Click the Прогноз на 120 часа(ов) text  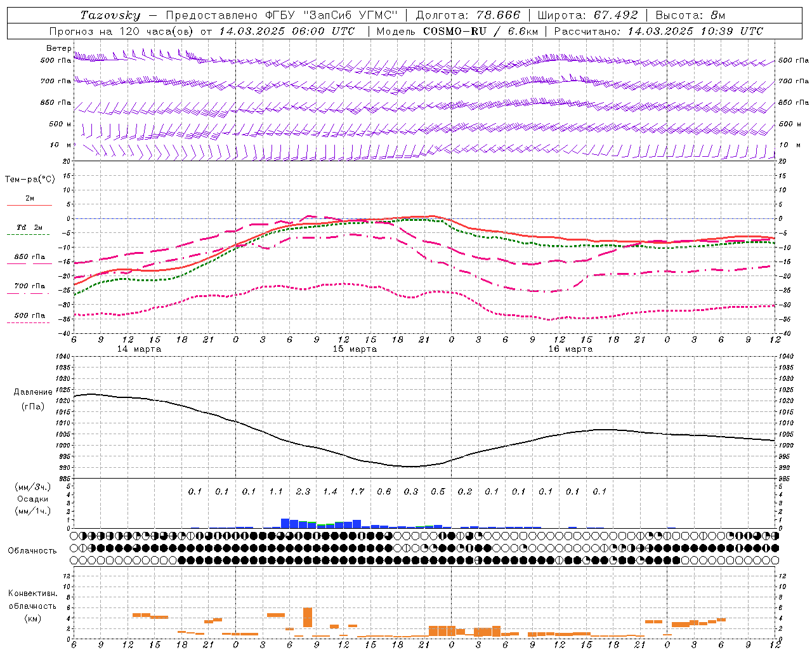click(122, 31)
